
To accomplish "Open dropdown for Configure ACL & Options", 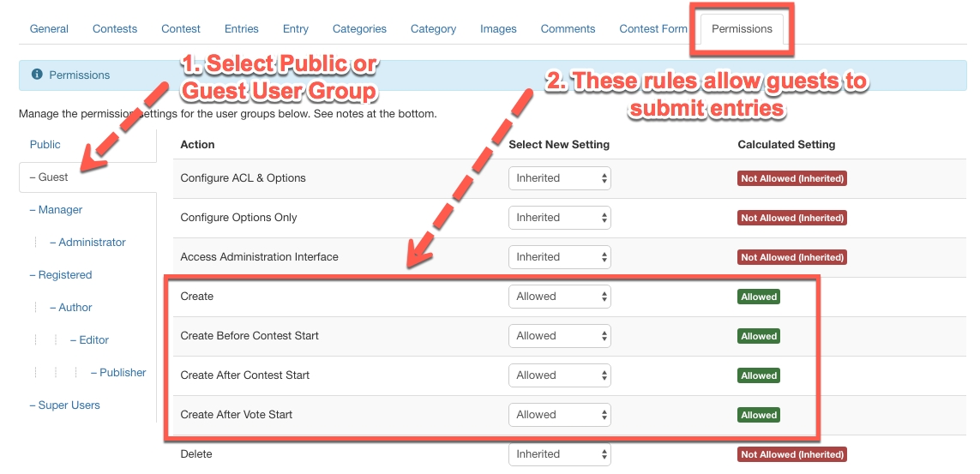I will click(560, 178).
